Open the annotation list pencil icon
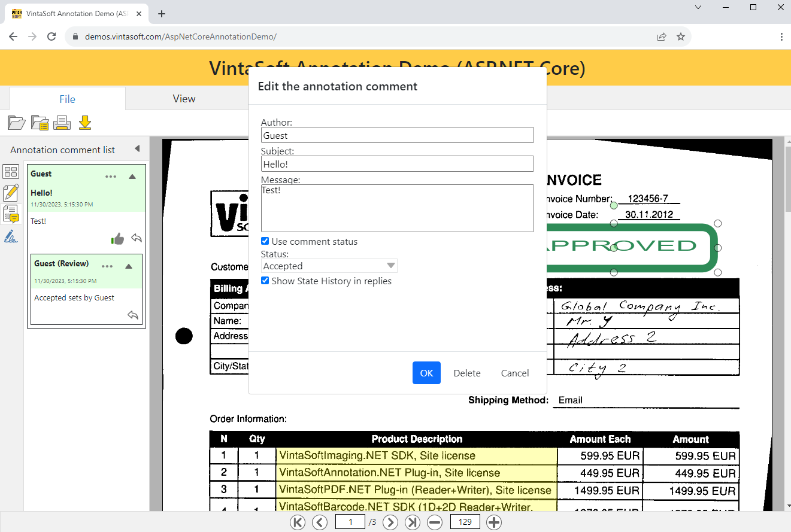Viewport: 791px width, 532px height. click(x=11, y=193)
